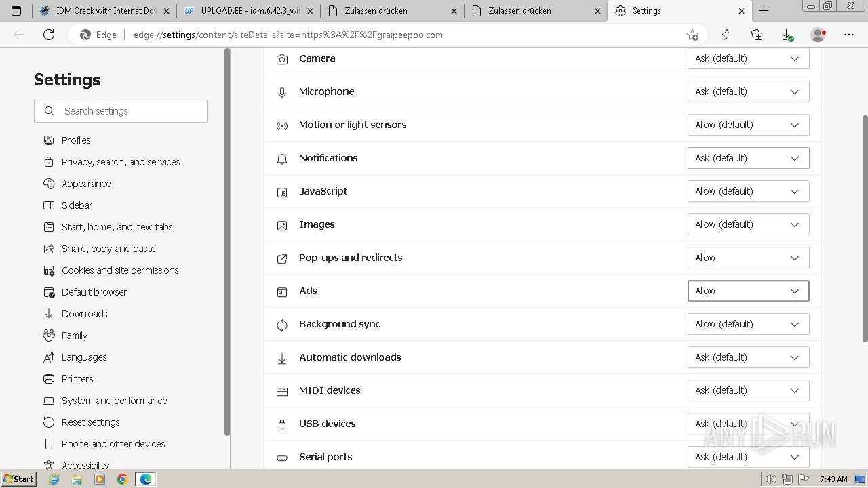Click the Family sidebar icon
Image resolution: width=868 pixels, height=488 pixels.
[49, 335]
